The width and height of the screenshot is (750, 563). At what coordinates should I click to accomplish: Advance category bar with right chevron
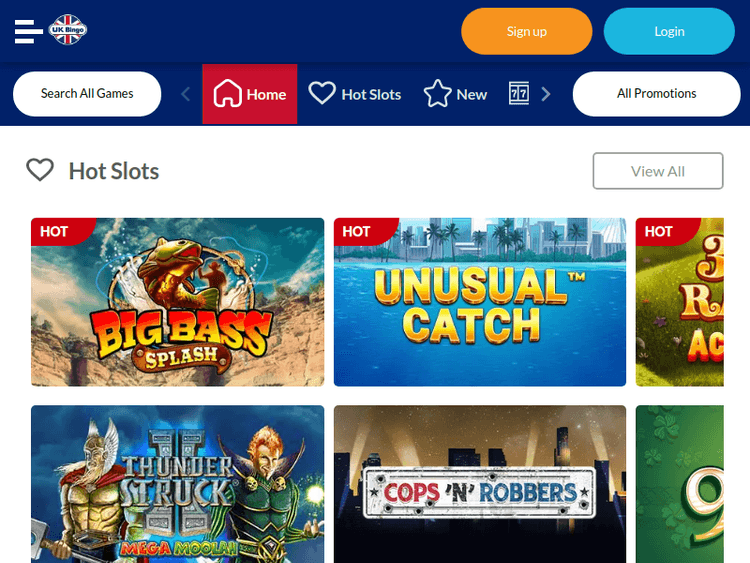(x=546, y=94)
